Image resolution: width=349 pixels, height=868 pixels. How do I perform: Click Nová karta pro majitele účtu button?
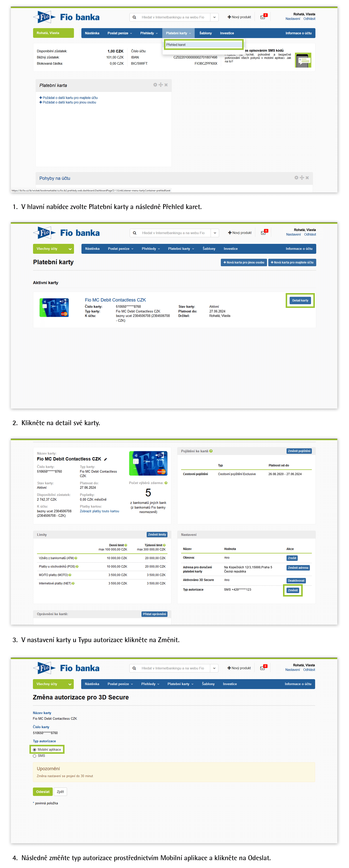292,262
